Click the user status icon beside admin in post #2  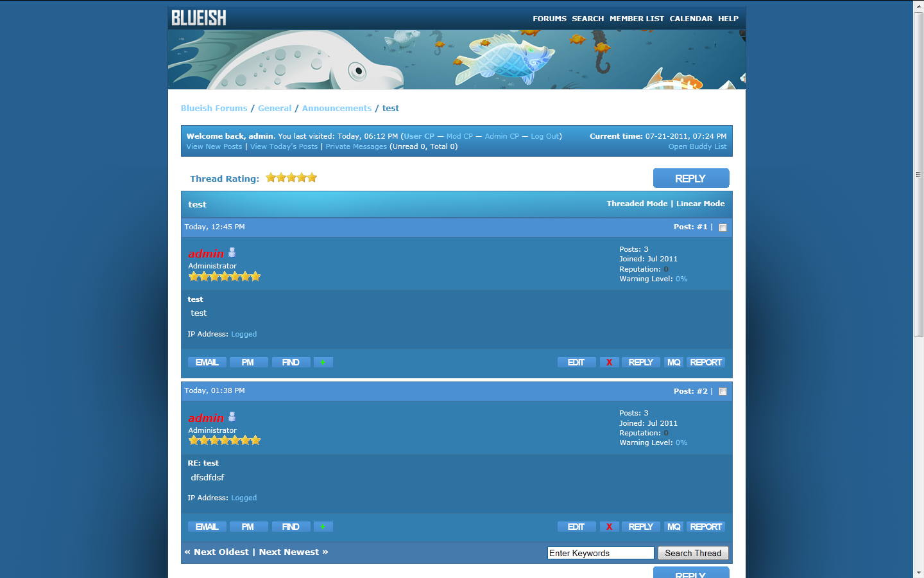coord(232,417)
